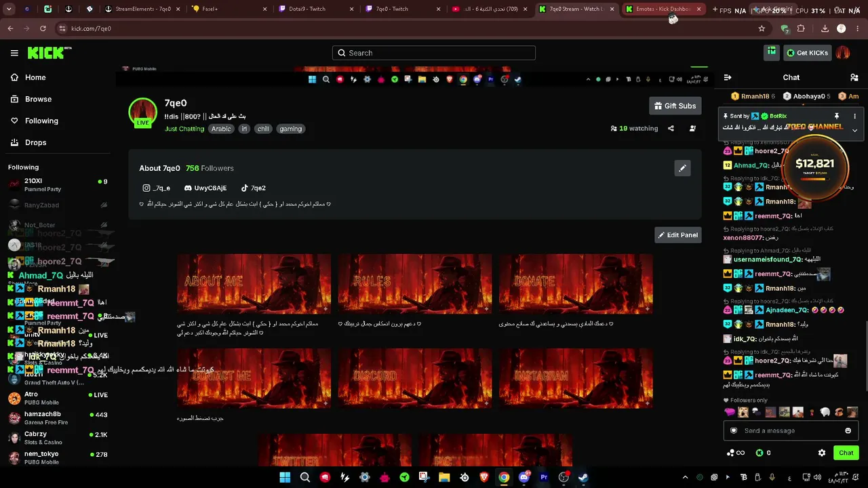Image resolution: width=868 pixels, height=488 pixels.
Task: Click the Arabic tag
Action: coord(221,129)
